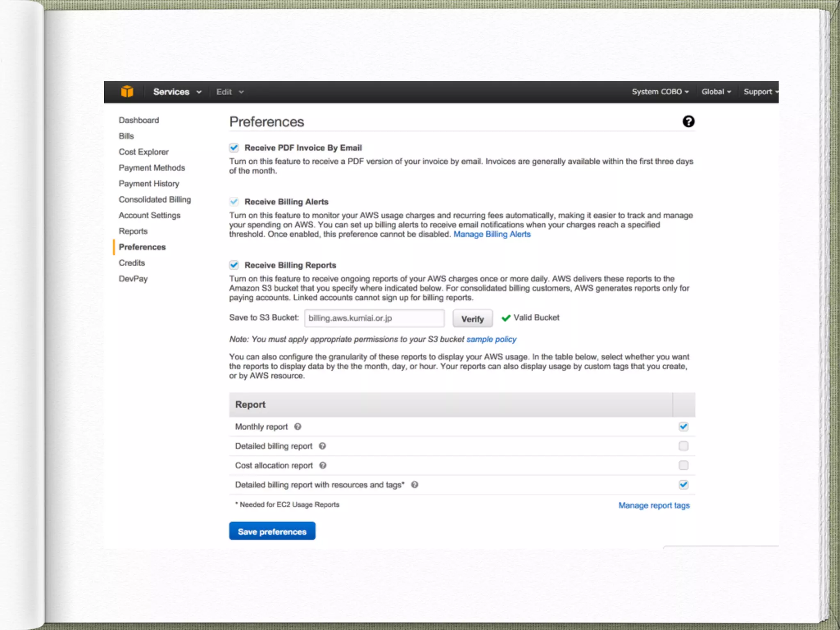Open the System COBO account dropdown
The width and height of the screenshot is (840, 630).
660,92
